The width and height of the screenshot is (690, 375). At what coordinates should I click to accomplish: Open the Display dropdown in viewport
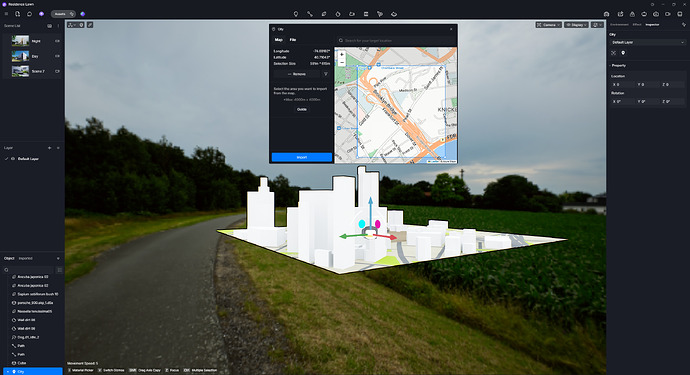click(576, 25)
